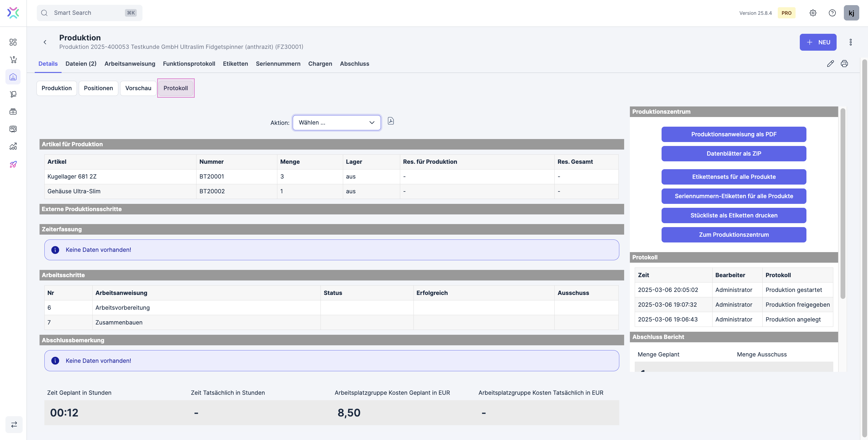Switch to the Arbeitsanweisung tab

[130, 64]
